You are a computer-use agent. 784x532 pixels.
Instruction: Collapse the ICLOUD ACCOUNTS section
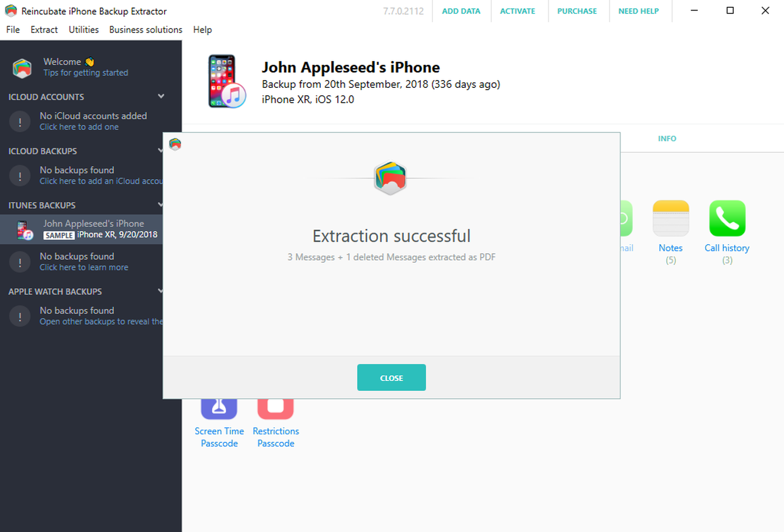click(161, 96)
